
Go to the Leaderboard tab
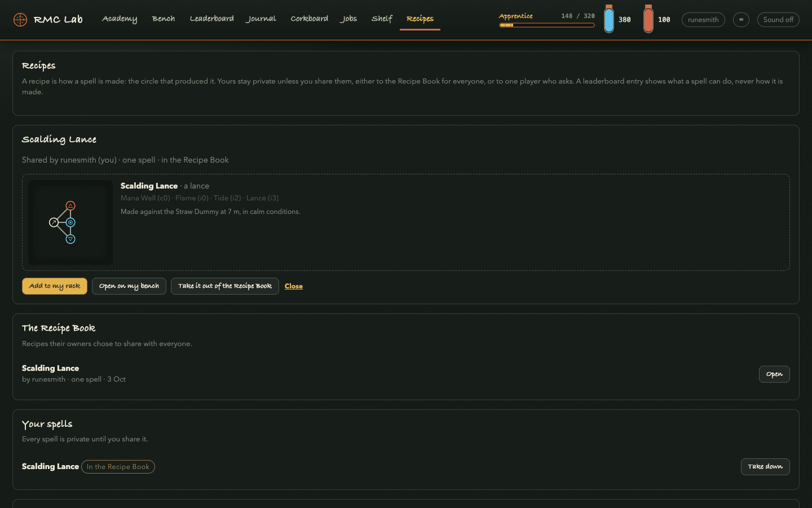pos(212,19)
